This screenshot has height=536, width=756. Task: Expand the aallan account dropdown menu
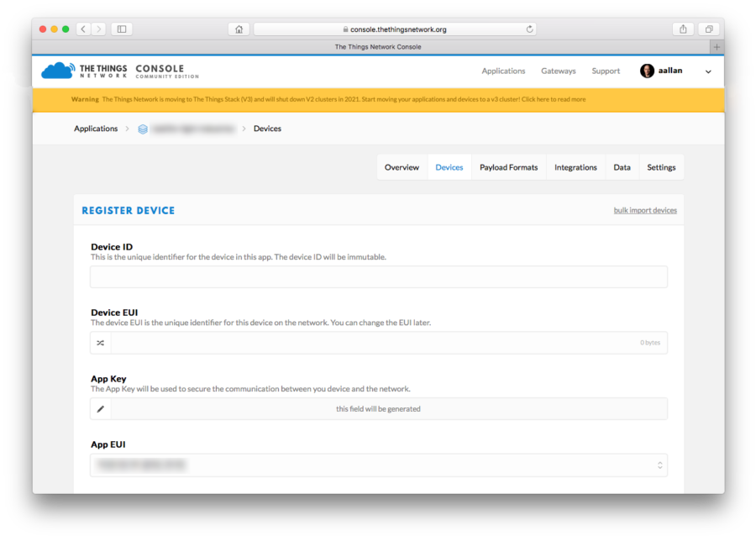tap(708, 72)
